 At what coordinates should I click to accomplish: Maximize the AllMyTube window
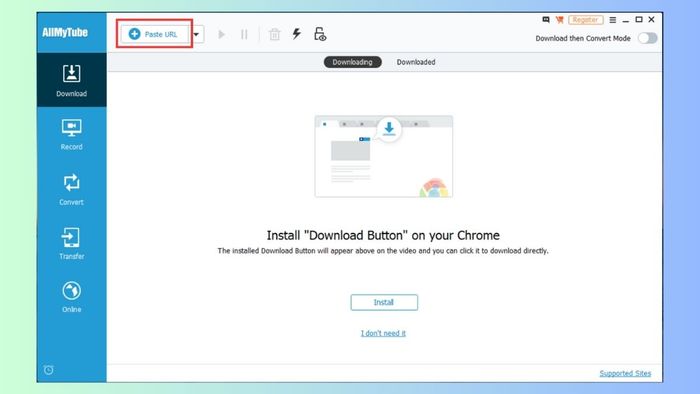639,20
